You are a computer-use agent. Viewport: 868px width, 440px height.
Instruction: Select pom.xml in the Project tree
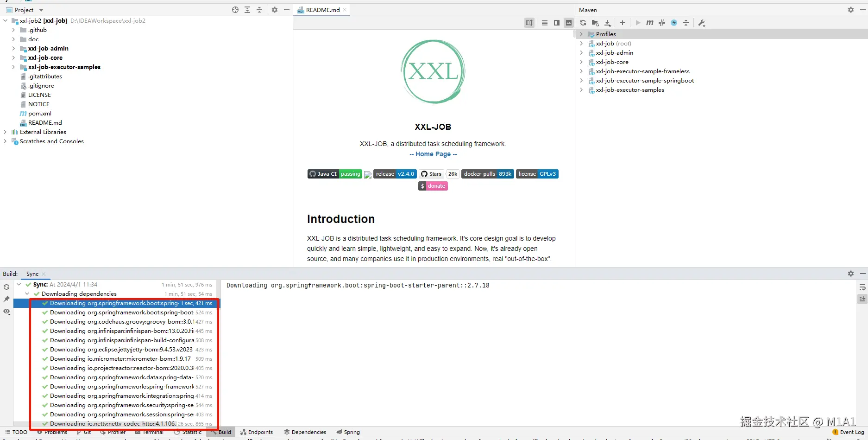(x=40, y=114)
